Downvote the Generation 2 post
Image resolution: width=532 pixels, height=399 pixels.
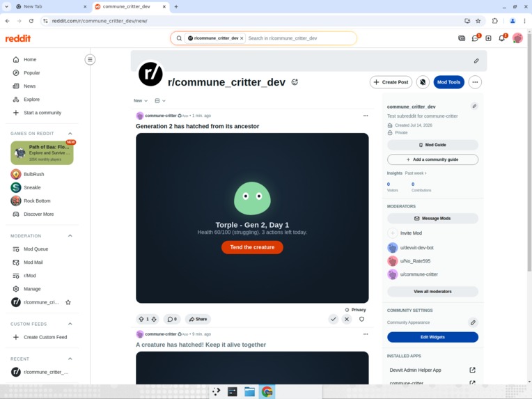[x=154, y=319]
